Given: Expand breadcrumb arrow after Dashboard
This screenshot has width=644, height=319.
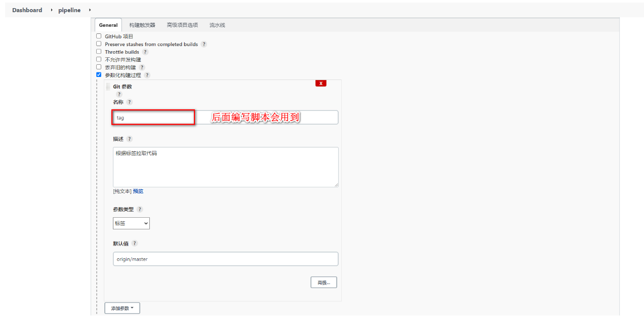Looking at the screenshot, I should [51, 10].
